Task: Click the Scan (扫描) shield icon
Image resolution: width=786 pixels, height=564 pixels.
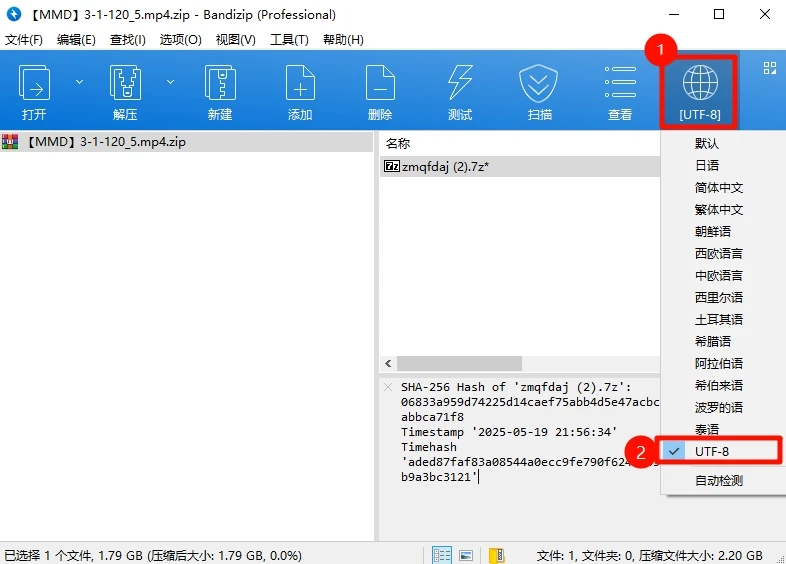Action: click(539, 92)
